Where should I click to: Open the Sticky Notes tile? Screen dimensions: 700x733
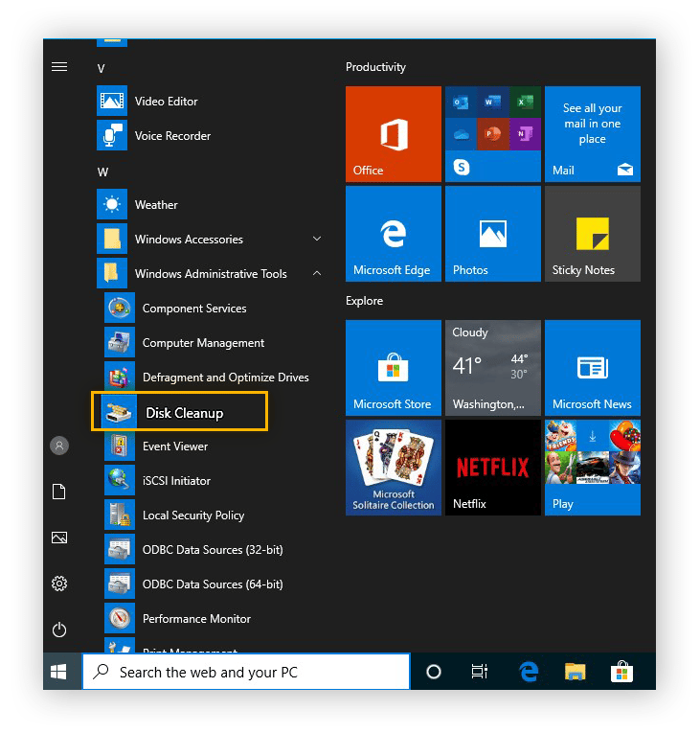[593, 234]
